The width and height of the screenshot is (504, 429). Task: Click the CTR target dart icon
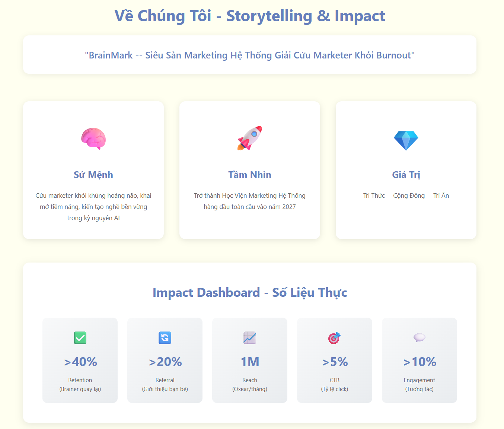[334, 338]
